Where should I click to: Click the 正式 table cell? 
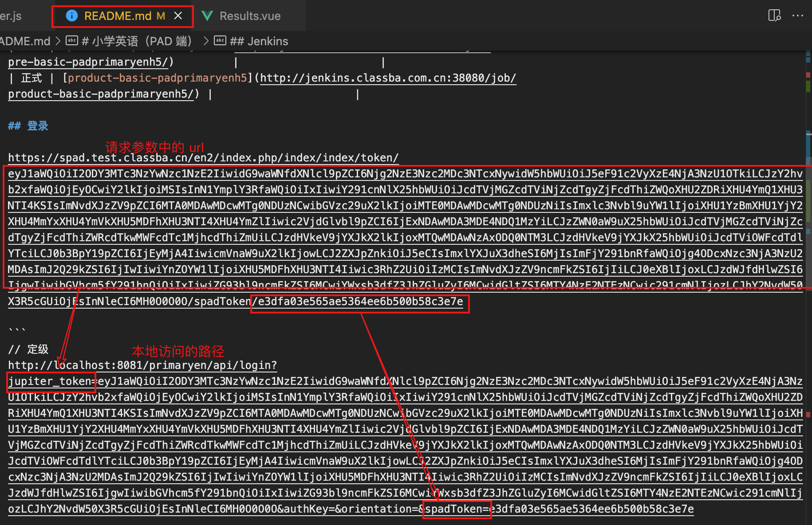[32, 78]
